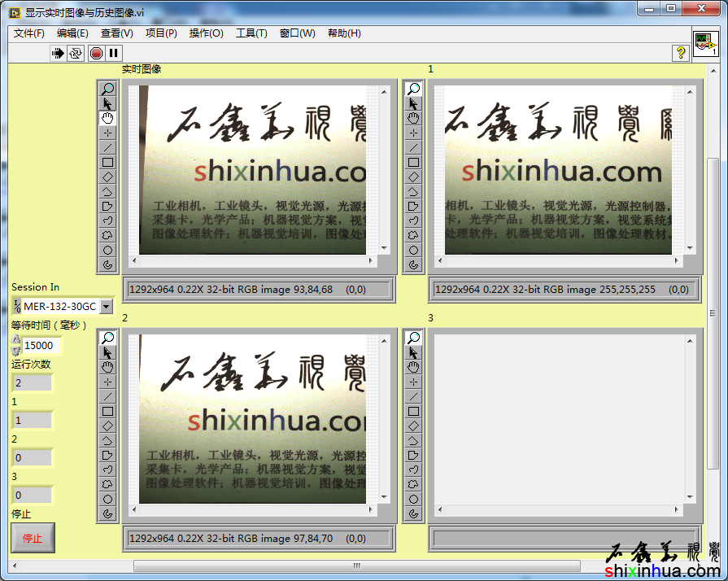This screenshot has height=581, width=728.
Task: Select the Rectangle tool in 实时图像 palette
Action: 107,162
